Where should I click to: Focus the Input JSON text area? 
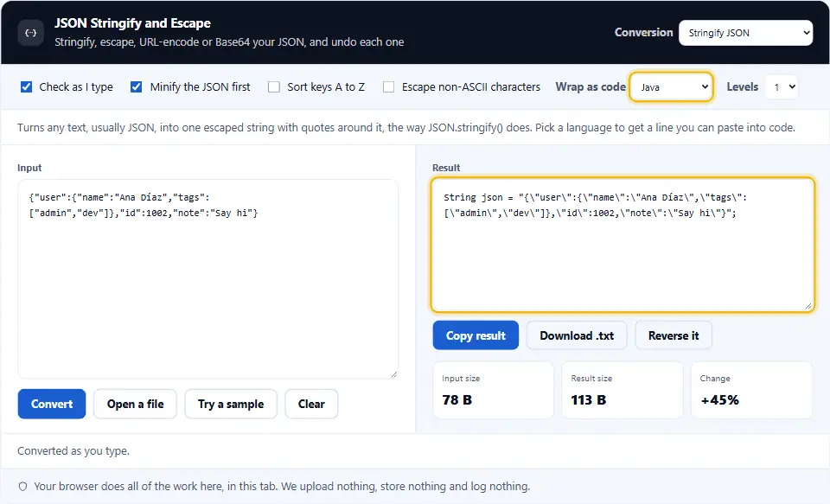coord(208,279)
